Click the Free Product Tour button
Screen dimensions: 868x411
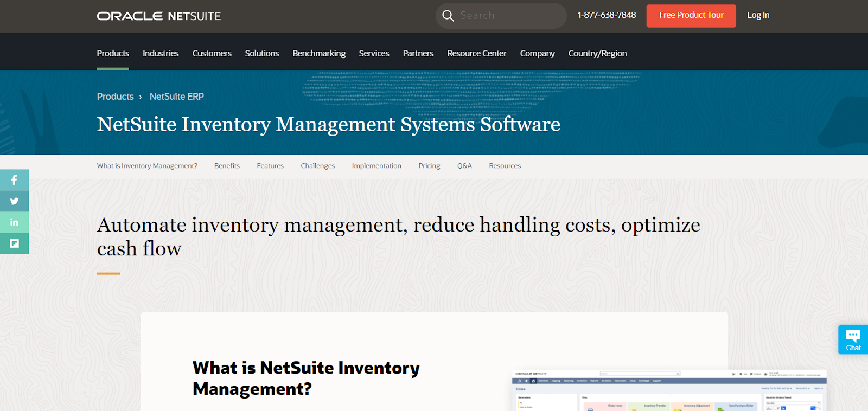click(691, 16)
